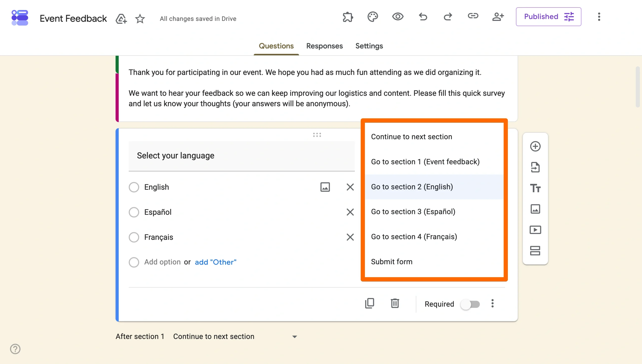Open the add collaborators icon
This screenshot has width=642, height=364.
pyautogui.click(x=498, y=17)
